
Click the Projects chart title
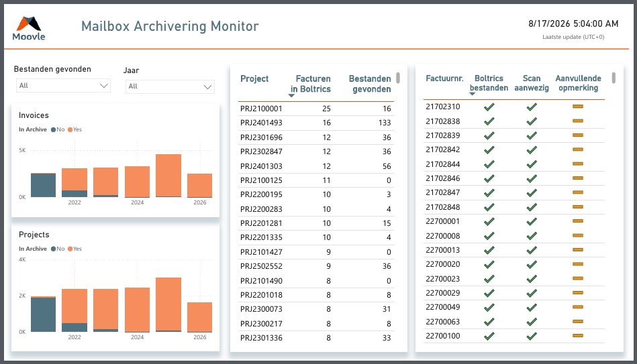click(x=34, y=235)
